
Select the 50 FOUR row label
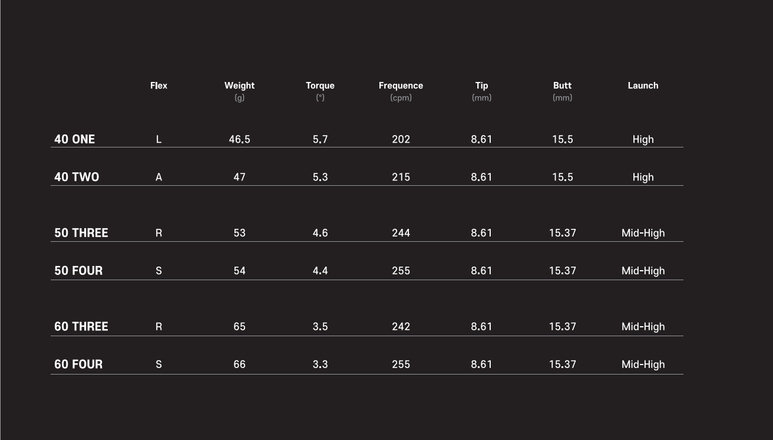[x=78, y=271]
